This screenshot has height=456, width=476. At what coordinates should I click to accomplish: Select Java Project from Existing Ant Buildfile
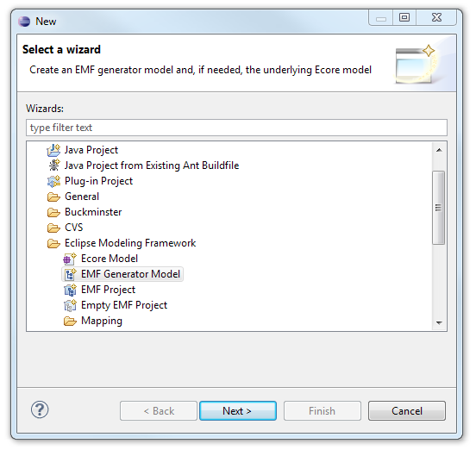152,166
